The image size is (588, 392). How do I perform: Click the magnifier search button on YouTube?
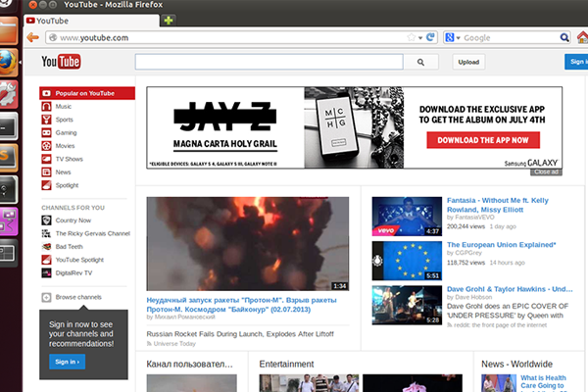pyautogui.click(x=420, y=62)
